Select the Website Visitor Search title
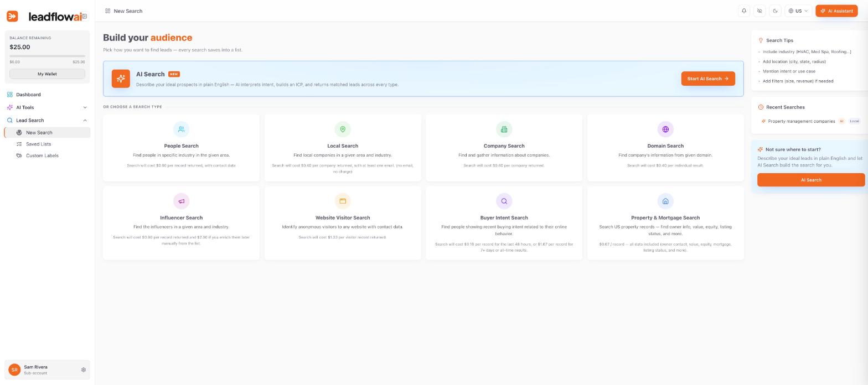 [x=343, y=218]
